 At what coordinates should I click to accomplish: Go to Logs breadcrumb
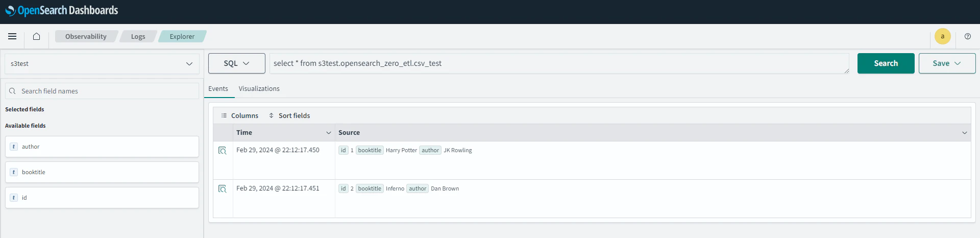(138, 36)
